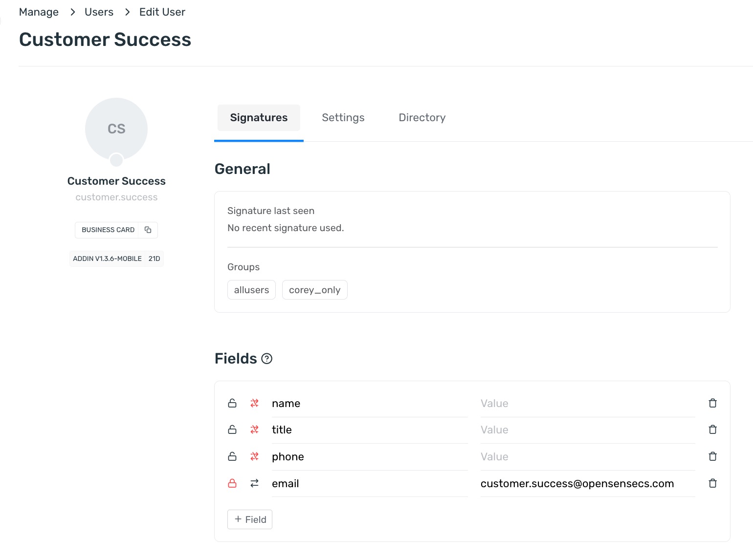This screenshot has height=560, width=753.
Task: Click the sync arrows icon for email field
Action: tap(254, 483)
